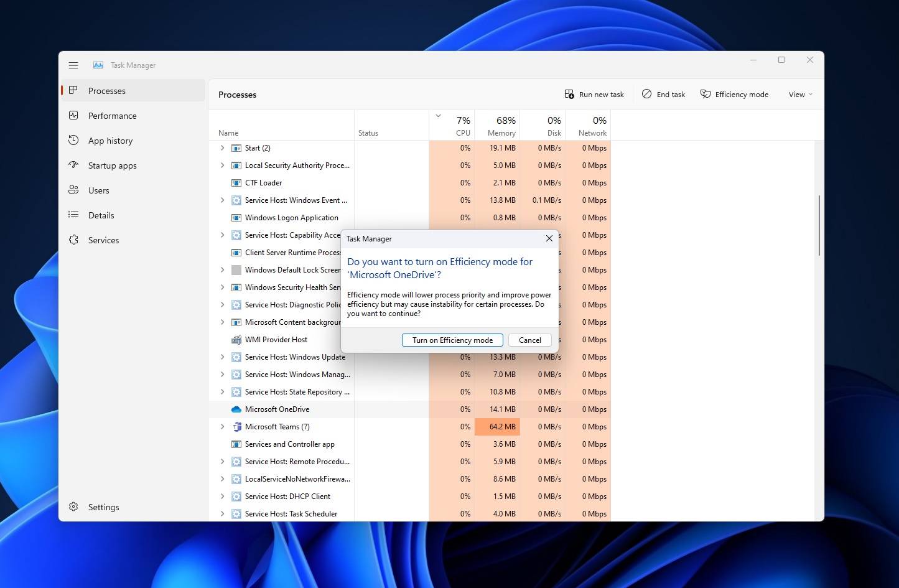This screenshot has width=899, height=588.
Task: Select the Users sidebar icon
Action: (x=73, y=190)
